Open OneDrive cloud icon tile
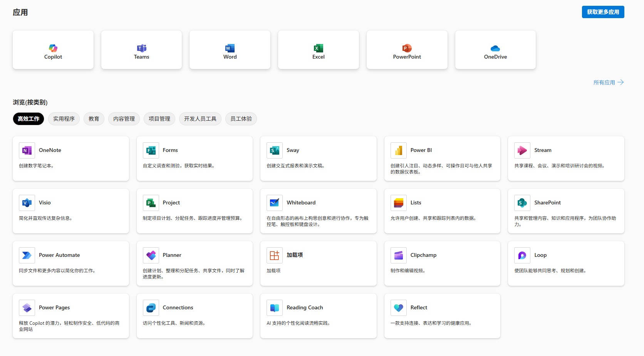This screenshot has width=644, height=356. 495,50
